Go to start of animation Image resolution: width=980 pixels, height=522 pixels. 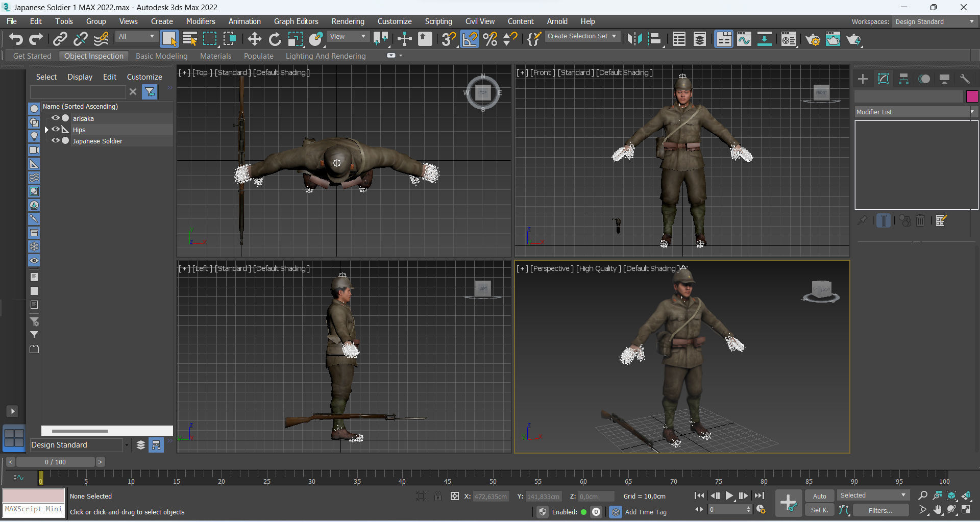point(699,495)
